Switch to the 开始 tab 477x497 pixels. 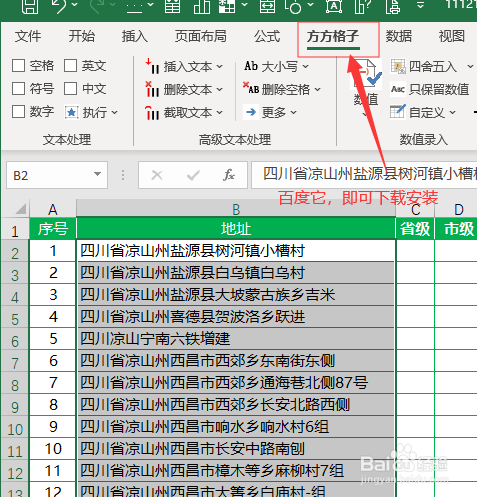tap(81, 36)
